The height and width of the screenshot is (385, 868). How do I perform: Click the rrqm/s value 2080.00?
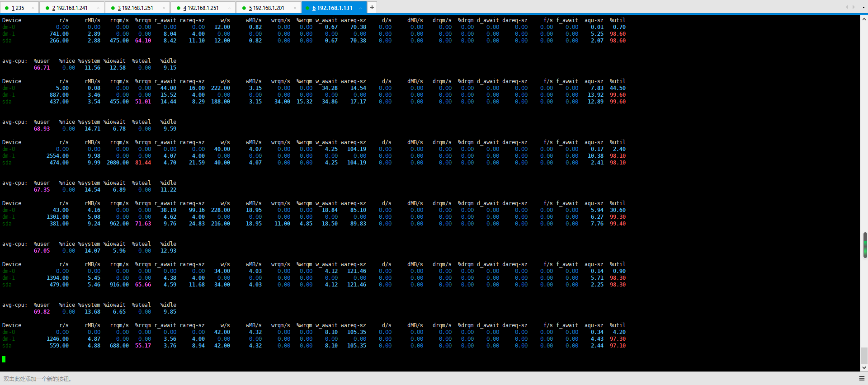coord(118,163)
